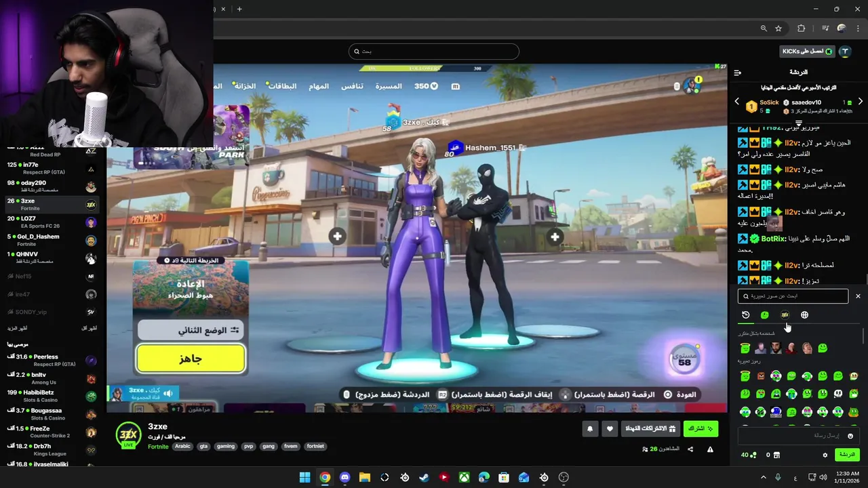Open the user profile avatar menu

[845, 52]
